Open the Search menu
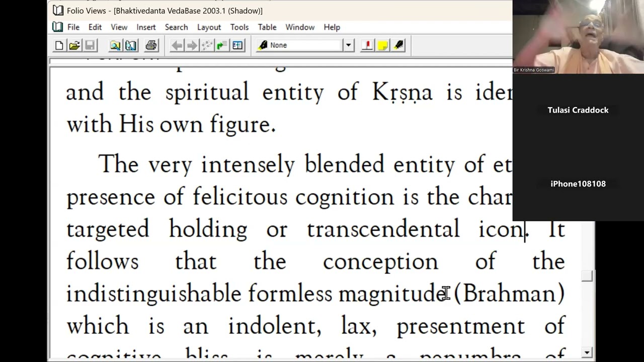This screenshot has height=362, width=644. coord(176,27)
